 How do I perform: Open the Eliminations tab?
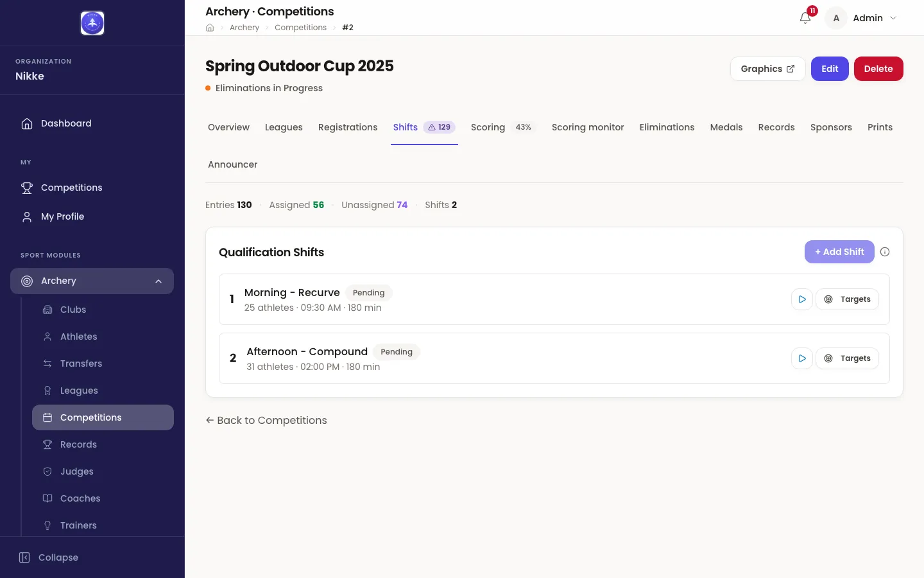coord(667,127)
